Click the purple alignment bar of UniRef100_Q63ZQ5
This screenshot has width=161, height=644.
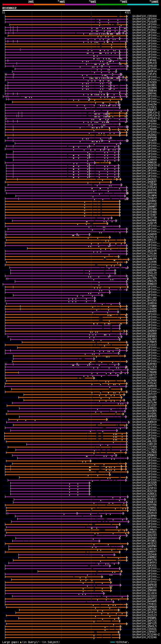(50, 483)
